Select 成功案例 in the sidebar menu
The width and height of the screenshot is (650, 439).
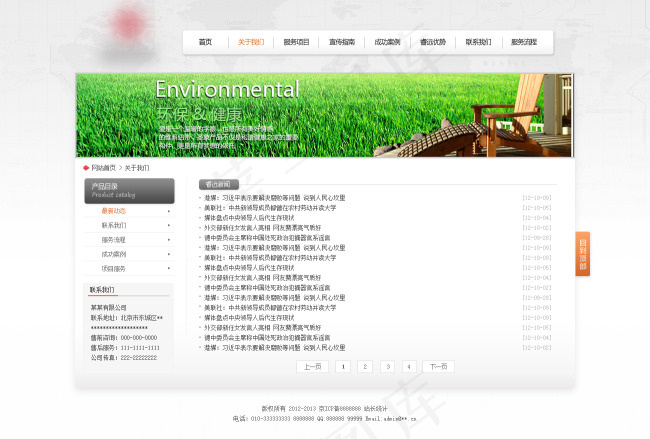point(114,254)
